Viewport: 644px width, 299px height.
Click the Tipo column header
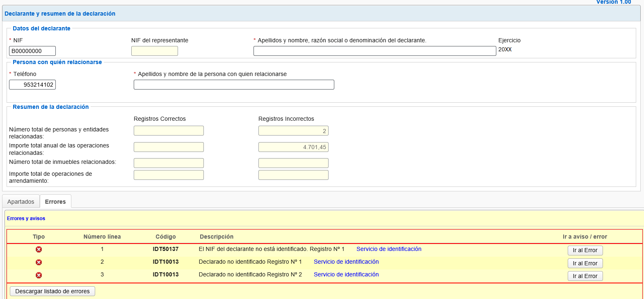pos(39,237)
